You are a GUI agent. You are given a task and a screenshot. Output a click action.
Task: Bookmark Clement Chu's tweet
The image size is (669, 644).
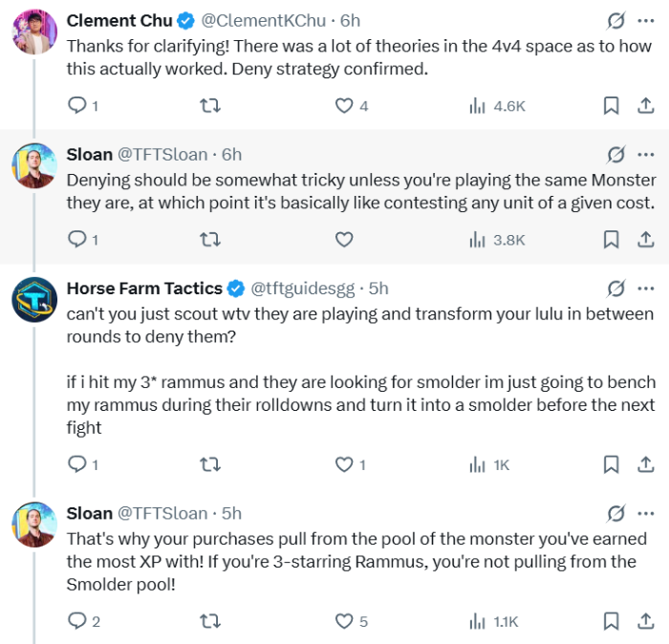tap(611, 106)
